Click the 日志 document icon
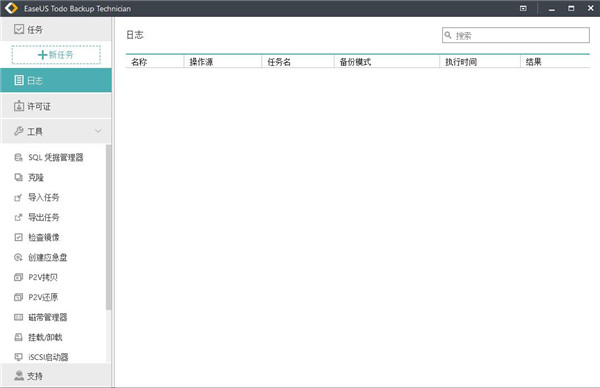Viewport: 600px width, 388px height. (x=19, y=80)
